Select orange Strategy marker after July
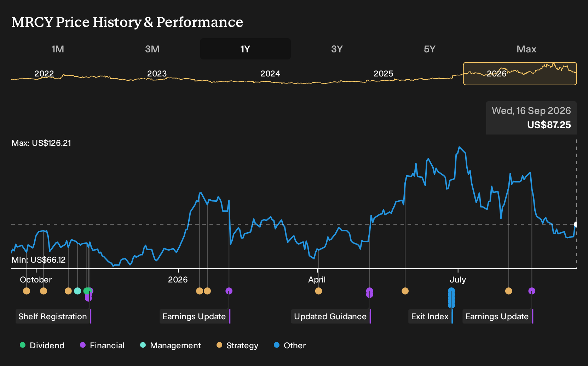Image resolution: width=588 pixels, height=366 pixels. tap(509, 291)
